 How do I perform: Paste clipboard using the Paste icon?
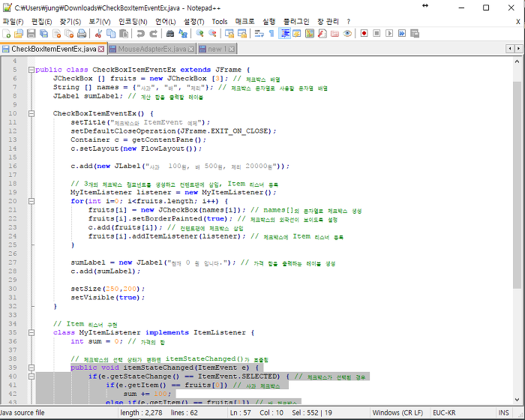click(x=124, y=34)
